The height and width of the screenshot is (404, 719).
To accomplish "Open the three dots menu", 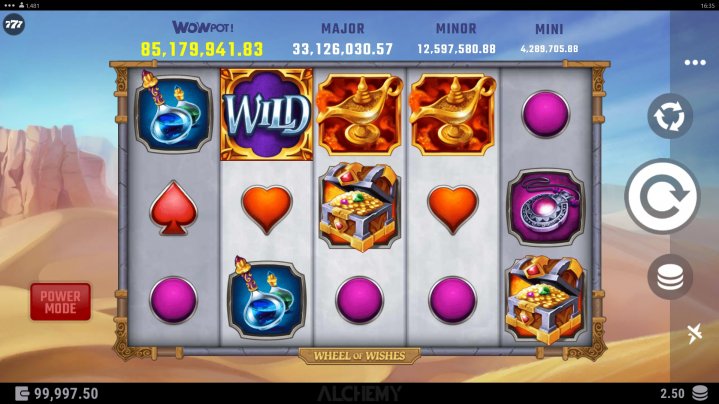I will (695, 62).
